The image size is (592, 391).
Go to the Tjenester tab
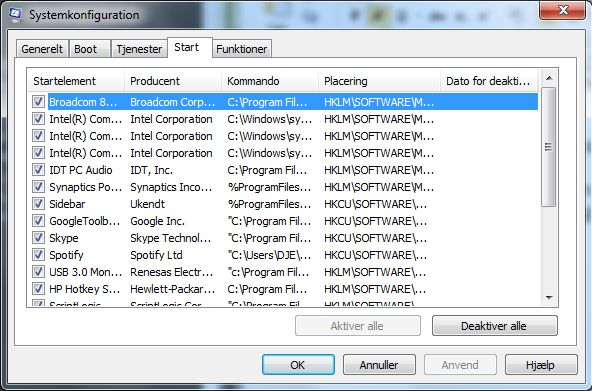pos(139,49)
